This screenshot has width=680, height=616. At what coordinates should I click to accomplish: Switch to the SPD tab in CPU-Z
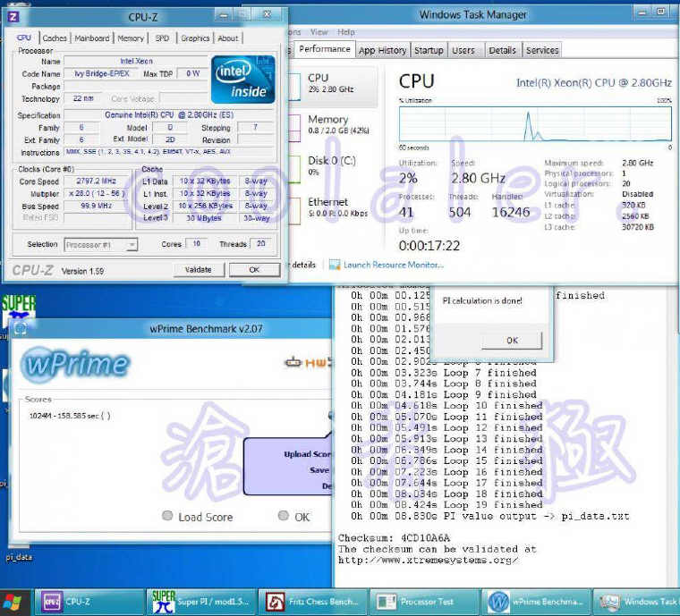point(162,38)
